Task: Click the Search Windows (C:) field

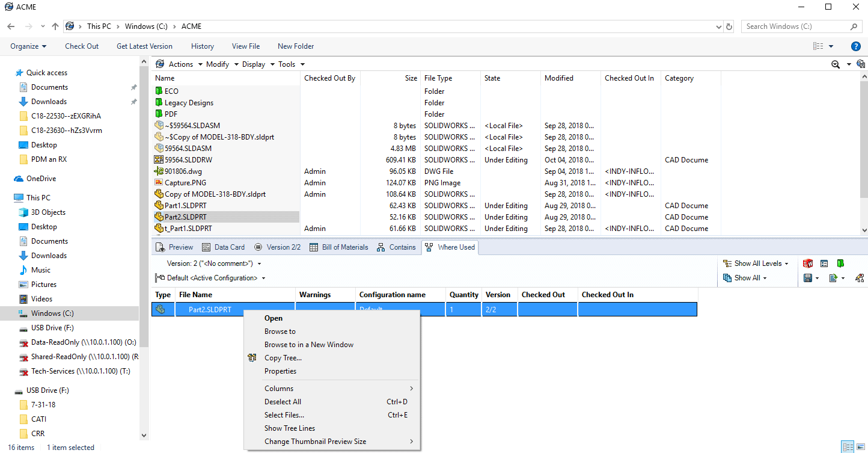Action: click(802, 26)
